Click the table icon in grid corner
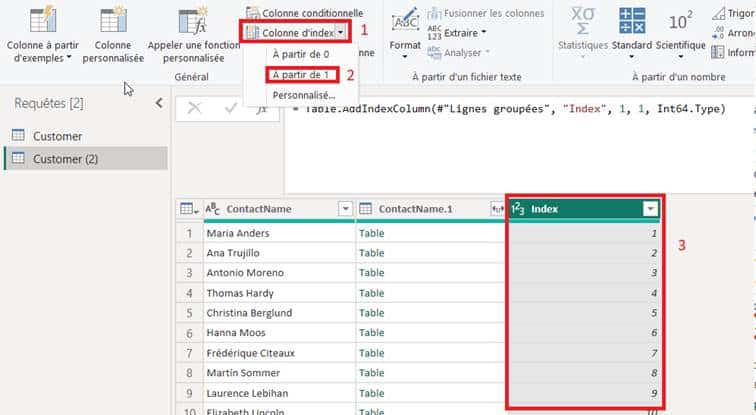 [x=187, y=208]
